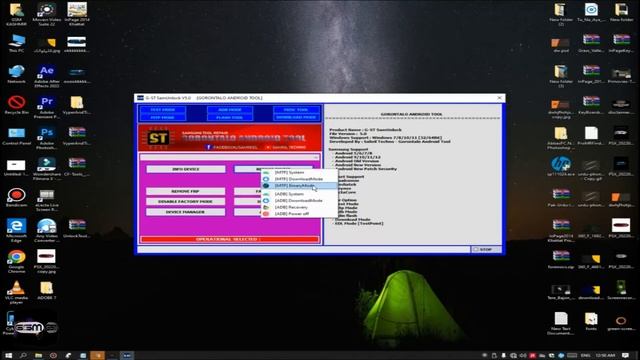640x360 pixels.
Task: Click the TEST MODE top button
Action: 162,110
